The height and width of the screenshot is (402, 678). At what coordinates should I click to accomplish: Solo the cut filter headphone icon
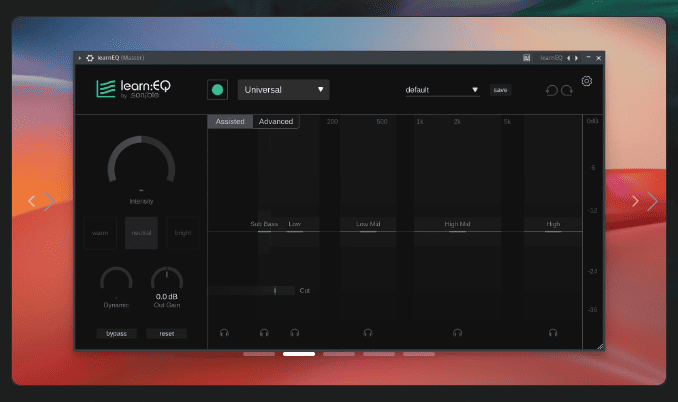pyautogui.click(x=224, y=333)
